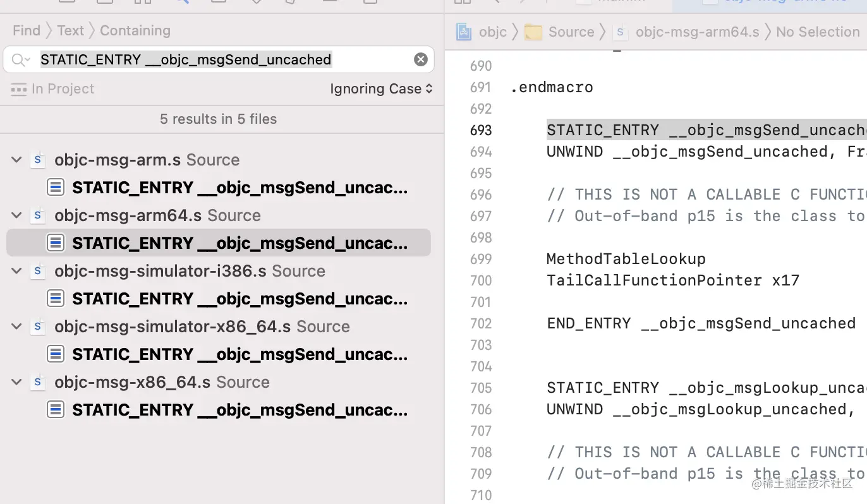Collapse the objc-msg-simulator-x86_64.s result group
This screenshot has height=504, width=867.
[x=17, y=327]
